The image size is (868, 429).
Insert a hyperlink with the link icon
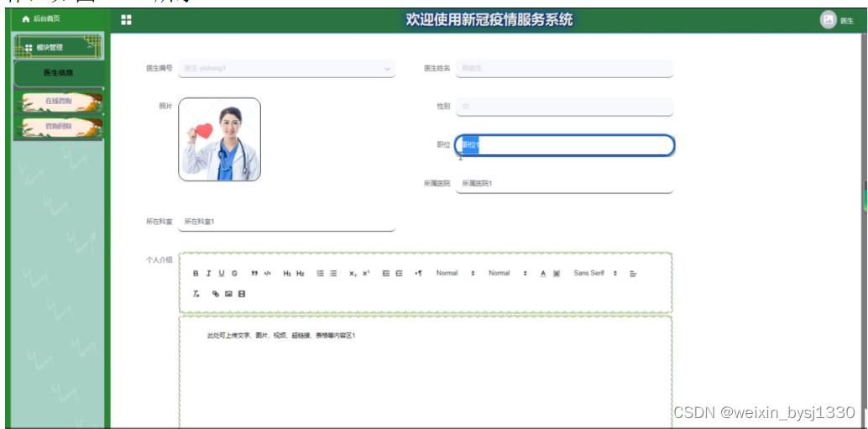tap(216, 294)
